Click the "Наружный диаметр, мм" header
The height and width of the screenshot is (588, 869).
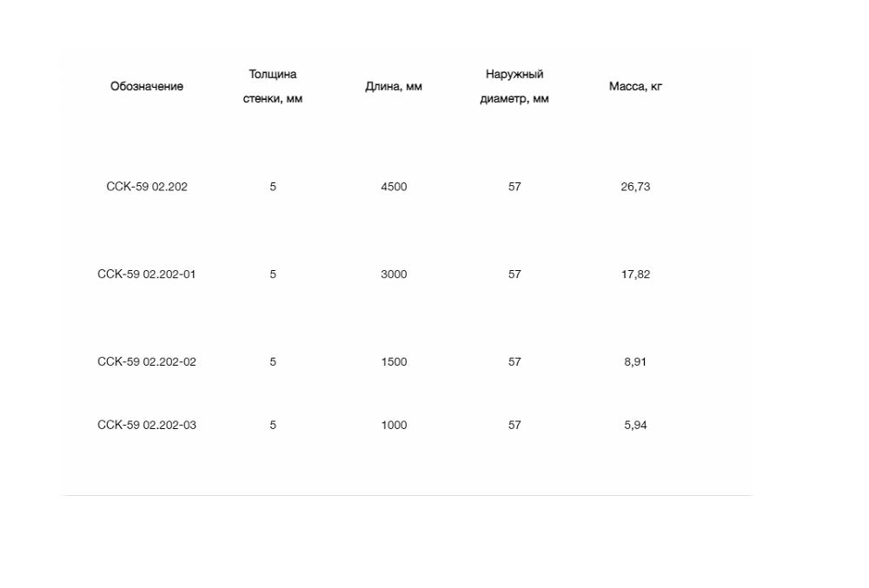pyautogui.click(x=514, y=87)
